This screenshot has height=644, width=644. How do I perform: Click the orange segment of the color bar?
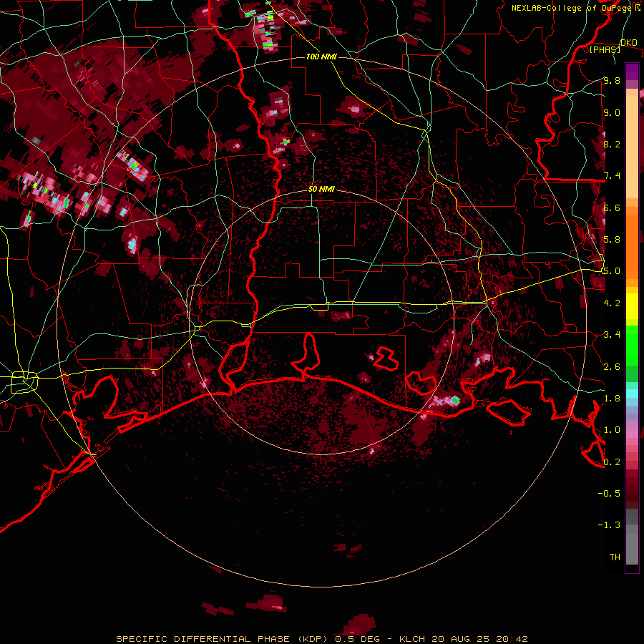[632, 246]
